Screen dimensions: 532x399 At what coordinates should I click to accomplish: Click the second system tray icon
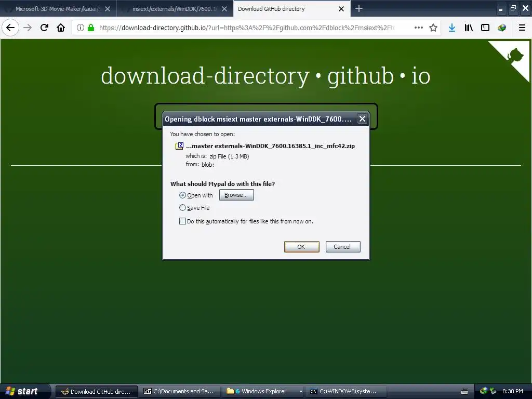tap(493, 391)
